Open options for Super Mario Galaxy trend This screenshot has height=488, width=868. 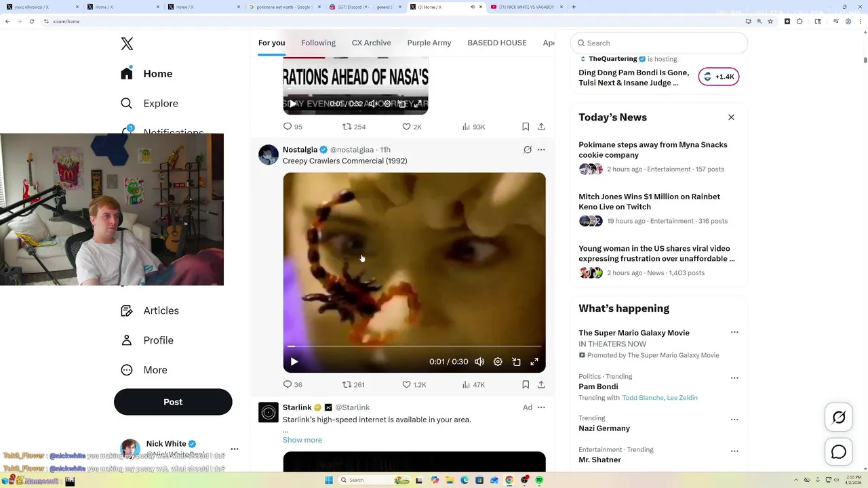734,333
